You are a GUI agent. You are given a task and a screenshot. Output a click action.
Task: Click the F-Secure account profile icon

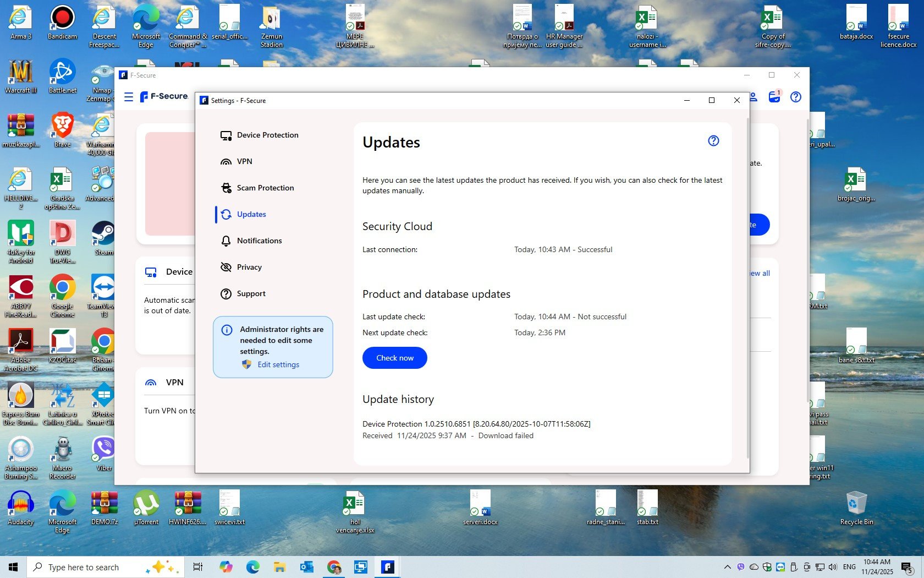point(754,97)
